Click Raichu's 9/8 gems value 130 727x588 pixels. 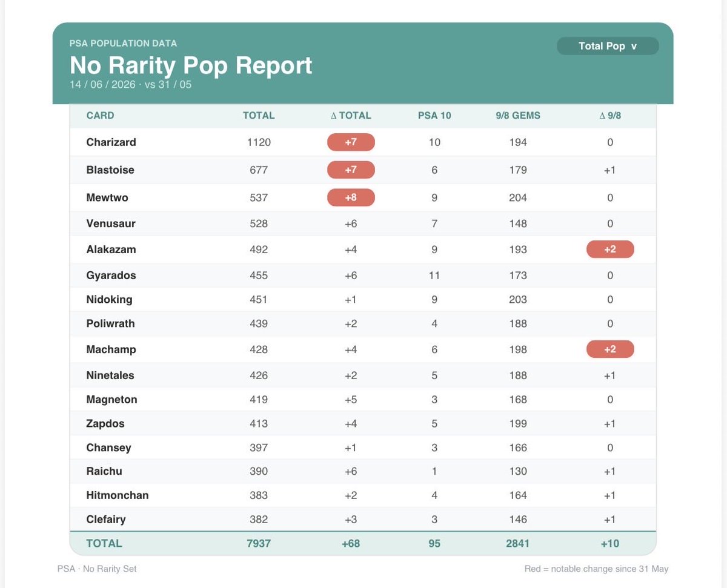[x=518, y=471]
